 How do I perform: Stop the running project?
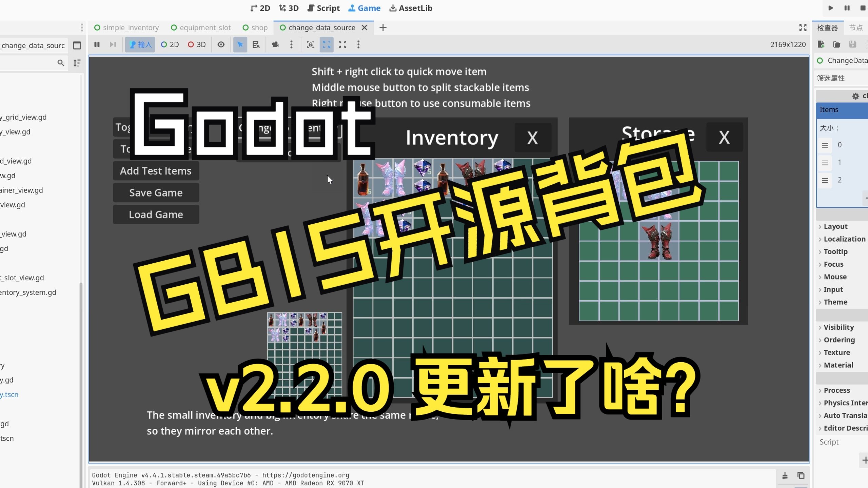coord(863,8)
